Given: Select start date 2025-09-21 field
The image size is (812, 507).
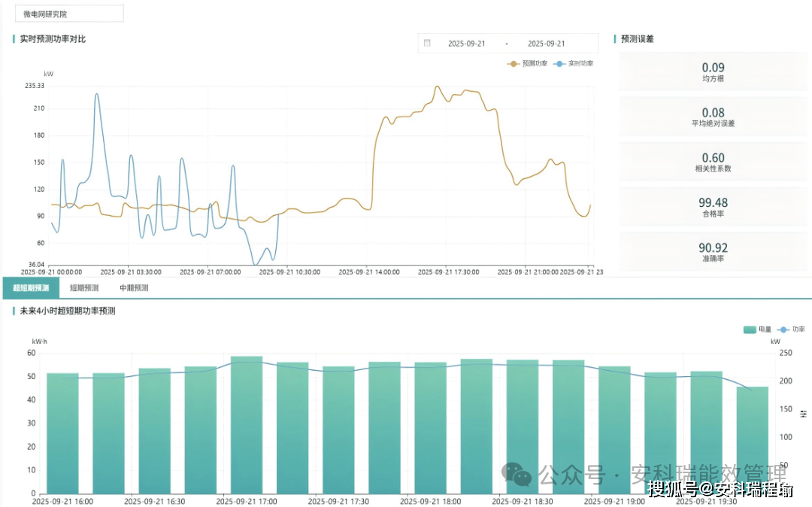Looking at the screenshot, I should (467, 44).
